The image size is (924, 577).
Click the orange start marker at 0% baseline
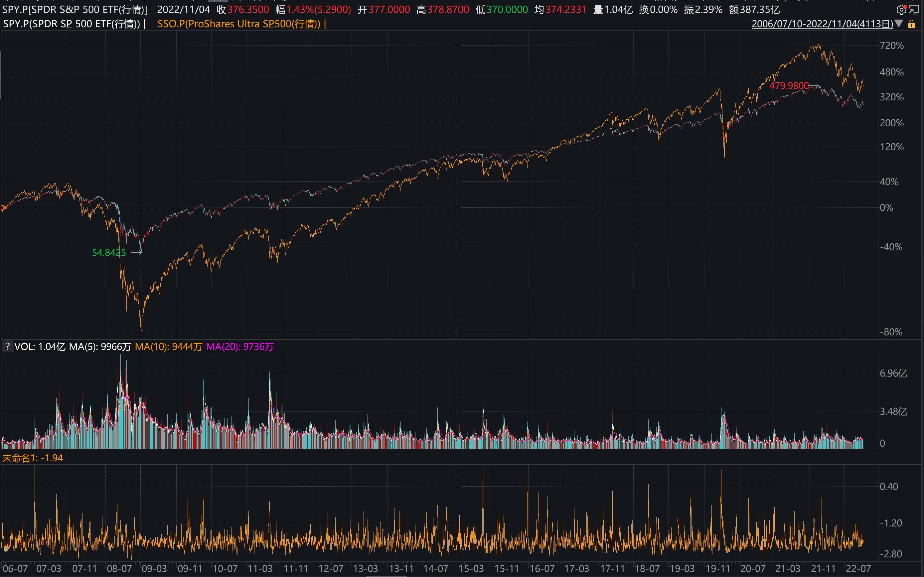tap(3, 208)
